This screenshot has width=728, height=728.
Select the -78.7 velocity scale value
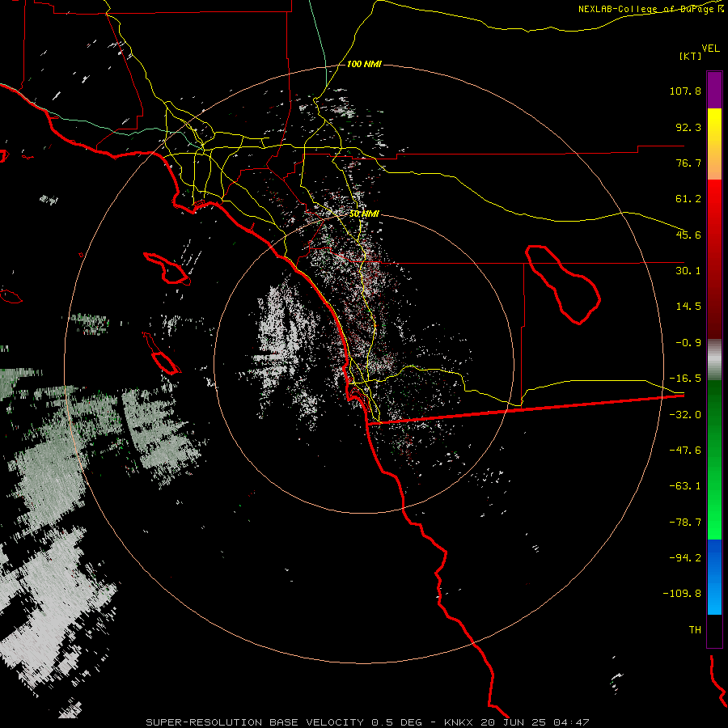685,523
